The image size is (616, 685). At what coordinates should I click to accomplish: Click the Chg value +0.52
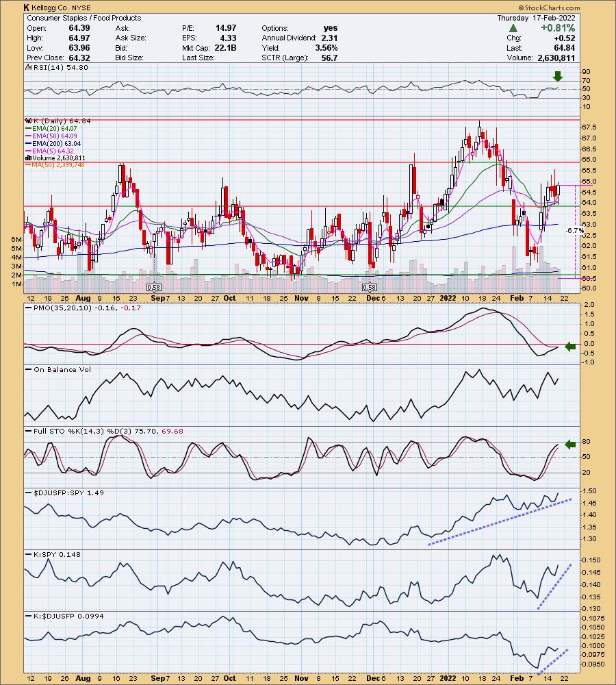[565, 38]
